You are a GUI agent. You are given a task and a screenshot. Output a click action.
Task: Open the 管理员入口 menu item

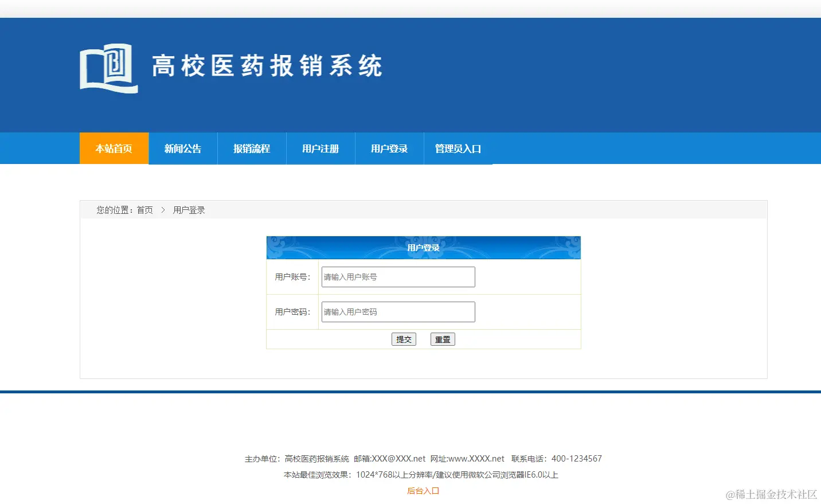458,149
